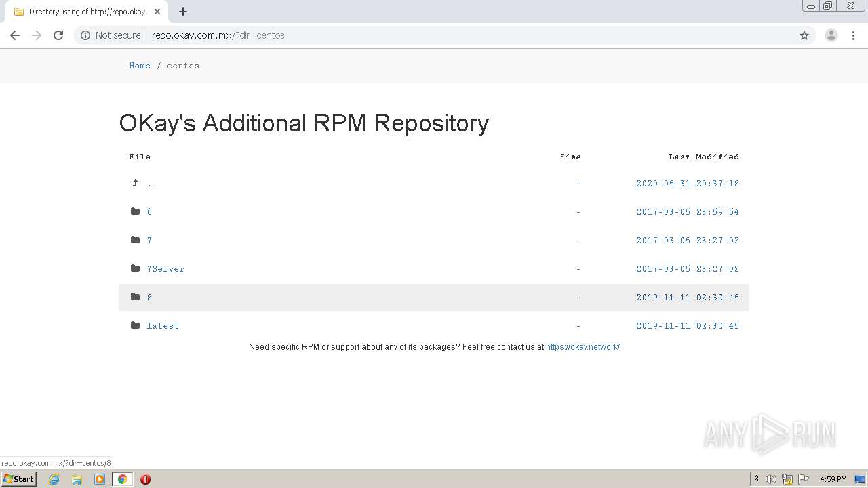Screen dimensions: 868x488
Task: Open Windows Explorer from the taskbar
Action: 77,479
